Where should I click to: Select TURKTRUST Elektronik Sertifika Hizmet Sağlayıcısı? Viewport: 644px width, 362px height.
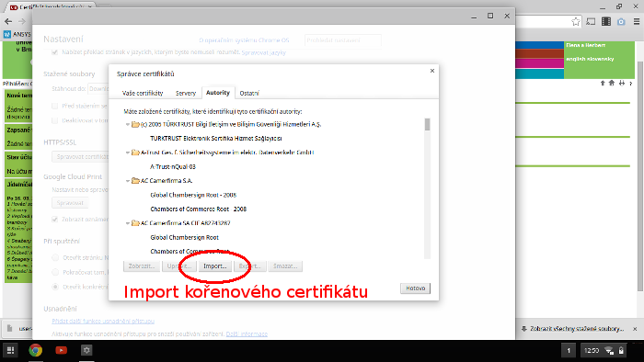[215, 139]
